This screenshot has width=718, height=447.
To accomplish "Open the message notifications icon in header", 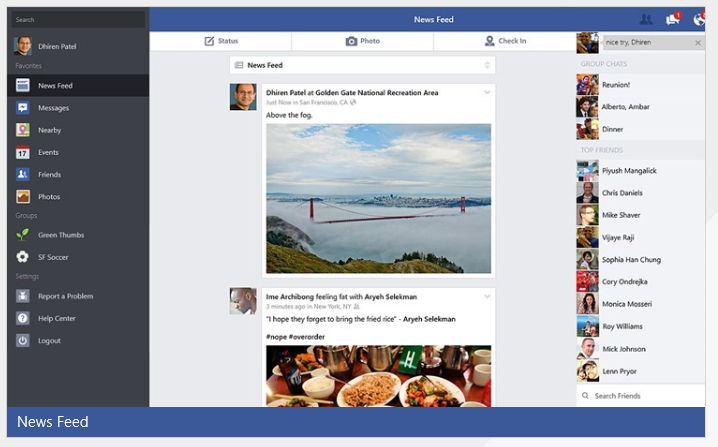I will [673, 19].
